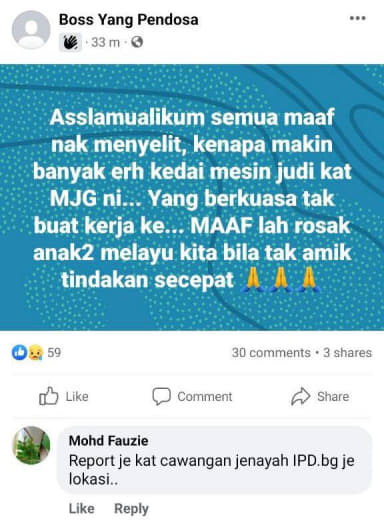Tap the thumbs-up Like icon
The height and width of the screenshot is (520, 384).
point(49,396)
